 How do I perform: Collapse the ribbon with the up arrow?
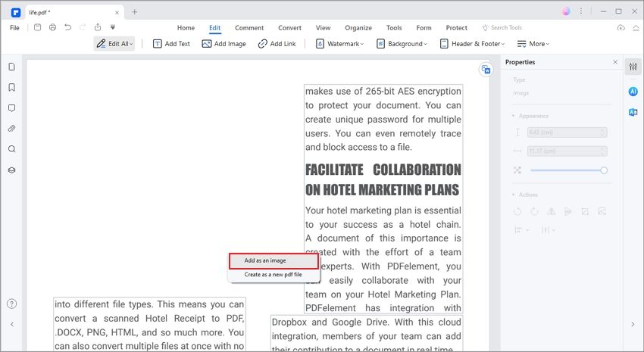pos(636,27)
